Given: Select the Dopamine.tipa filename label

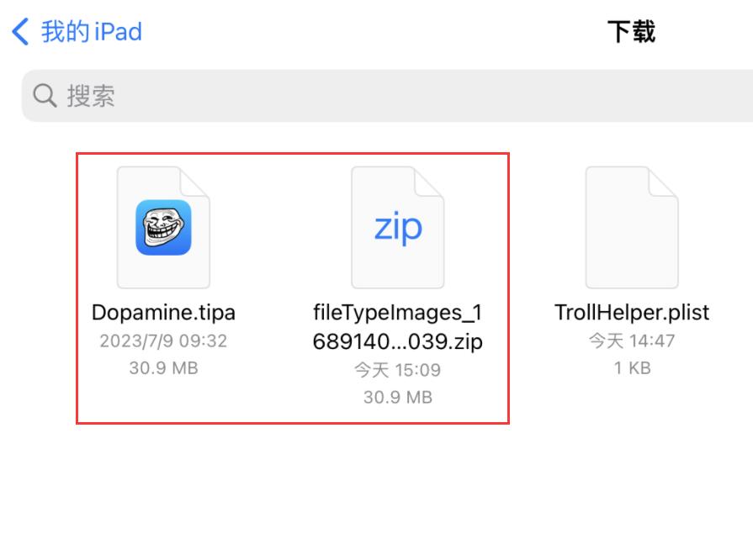Looking at the screenshot, I should tap(163, 312).
